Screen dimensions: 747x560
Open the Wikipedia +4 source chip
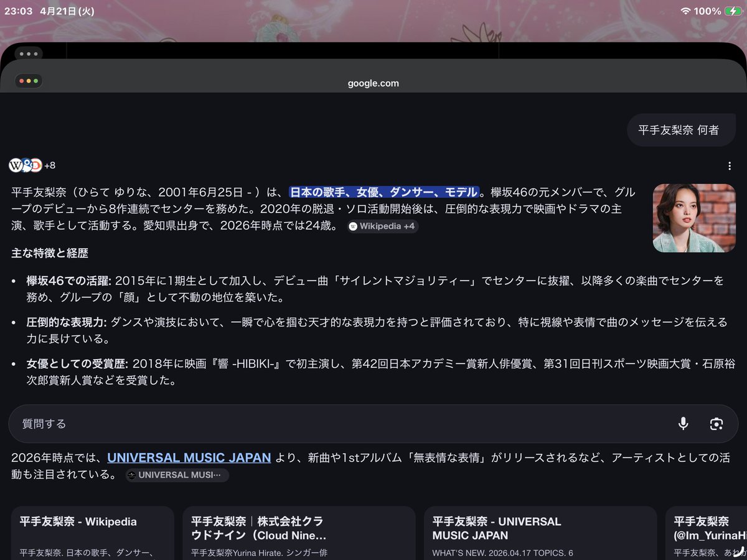383,226
